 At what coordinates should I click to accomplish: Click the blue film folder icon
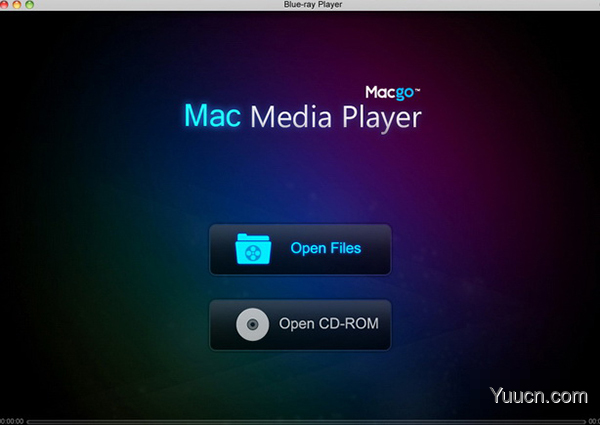(253, 249)
